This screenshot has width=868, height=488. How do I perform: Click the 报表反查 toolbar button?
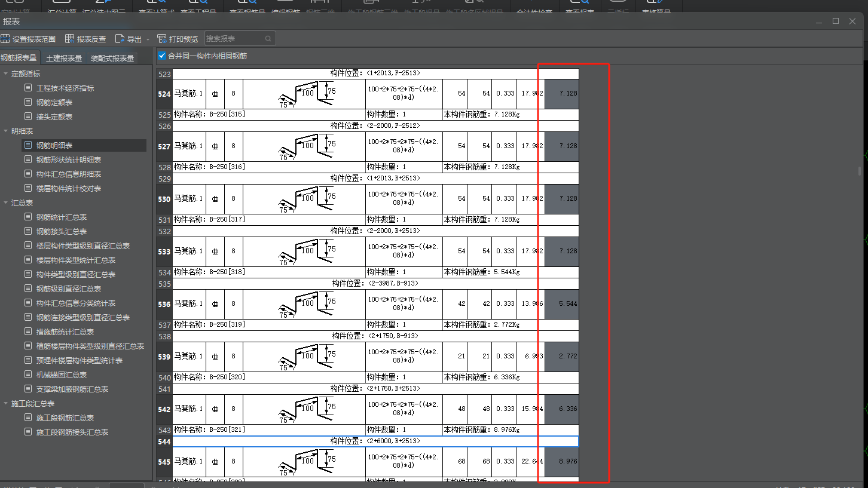(85, 39)
